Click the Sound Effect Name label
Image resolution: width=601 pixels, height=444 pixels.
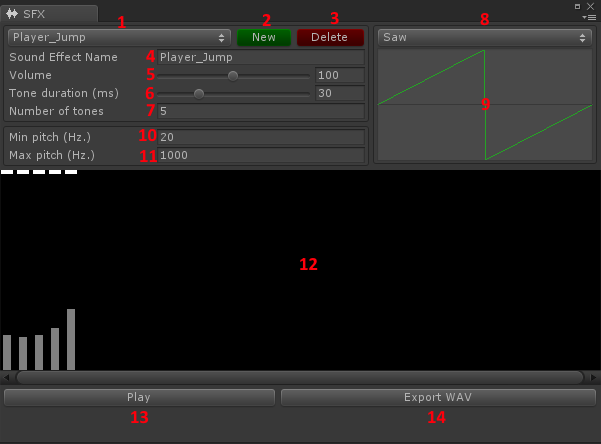pyautogui.click(x=63, y=57)
